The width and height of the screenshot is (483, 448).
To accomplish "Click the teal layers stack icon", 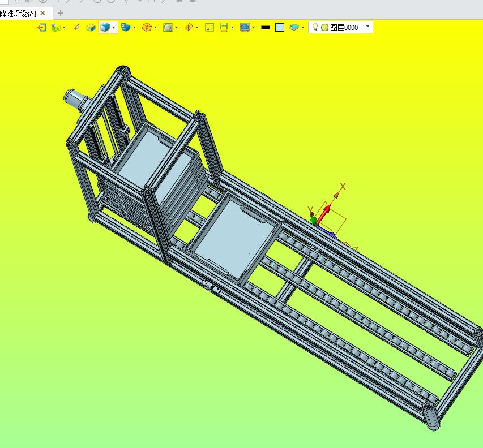I will (x=294, y=27).
